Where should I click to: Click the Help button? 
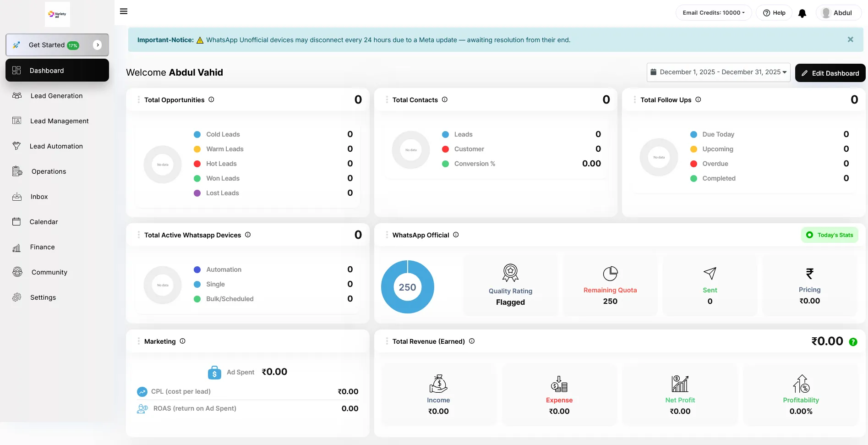pos(774,13)
